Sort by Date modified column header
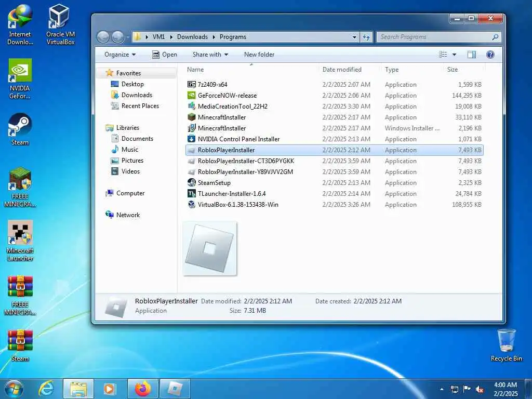The height and width of the screenshot is (399, 532). coord(350,70)
